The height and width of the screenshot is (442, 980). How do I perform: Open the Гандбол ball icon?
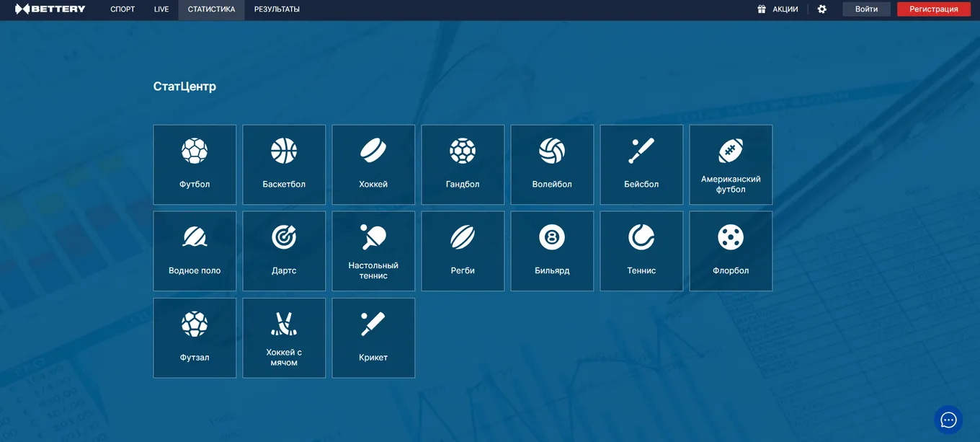pos(463,151)
